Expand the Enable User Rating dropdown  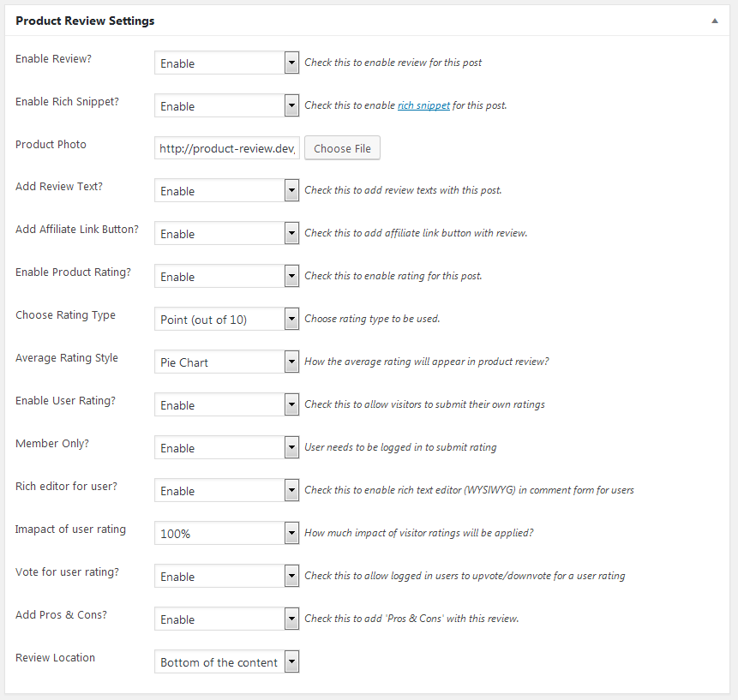[226, 405]
